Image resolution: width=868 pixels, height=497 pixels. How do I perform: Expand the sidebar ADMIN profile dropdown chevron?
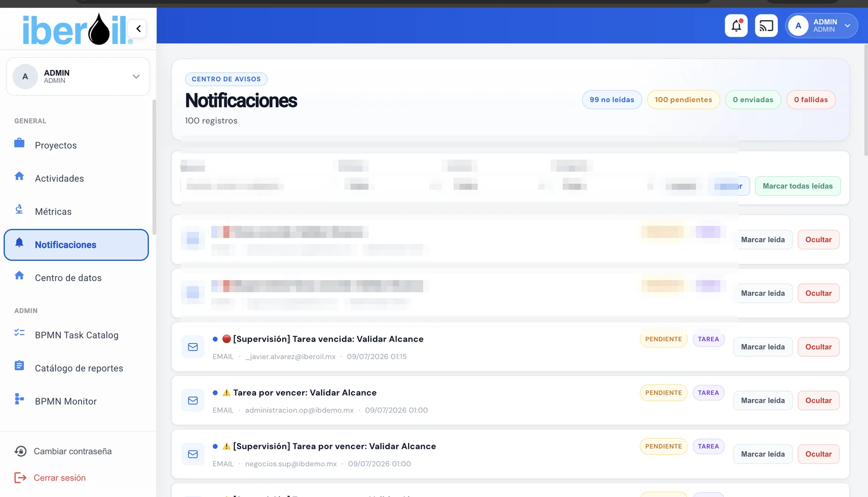136,77
